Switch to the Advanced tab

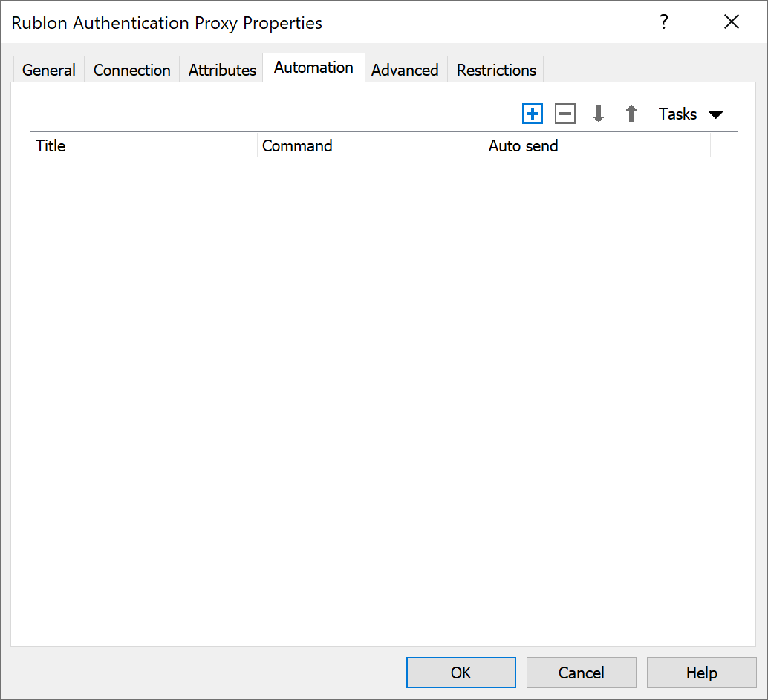(405, 70)
